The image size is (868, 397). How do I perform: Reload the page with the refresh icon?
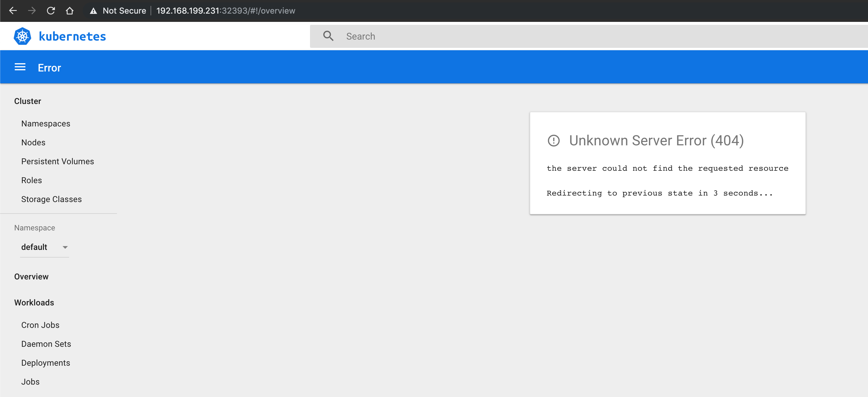point(51,10)
